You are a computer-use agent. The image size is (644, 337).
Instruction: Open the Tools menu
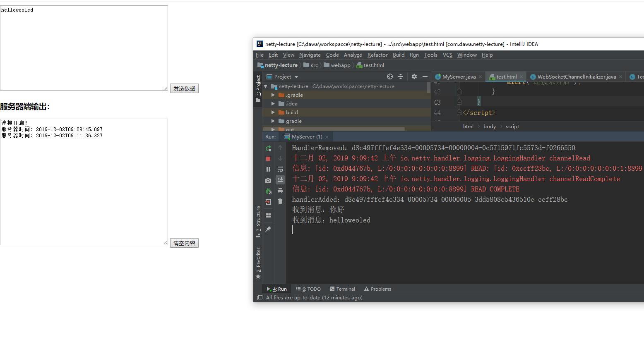(x=430, y=55)
